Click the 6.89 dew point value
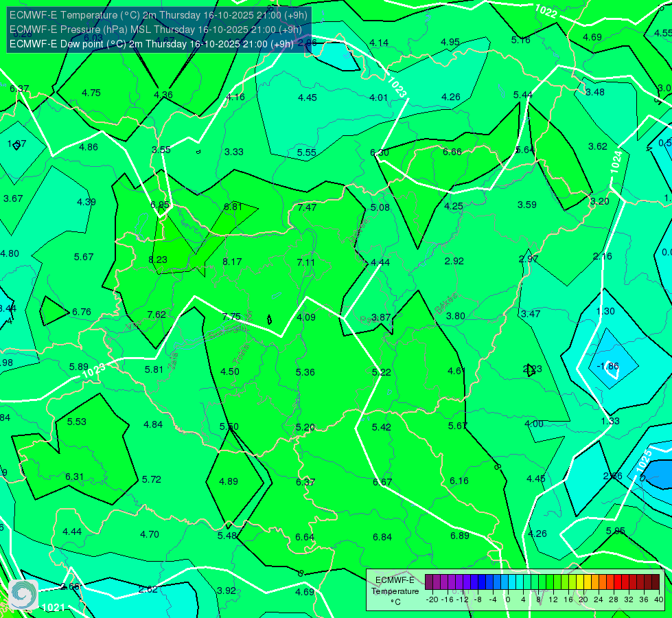Viewport: 672px width, 618px height. click(460, 536)
